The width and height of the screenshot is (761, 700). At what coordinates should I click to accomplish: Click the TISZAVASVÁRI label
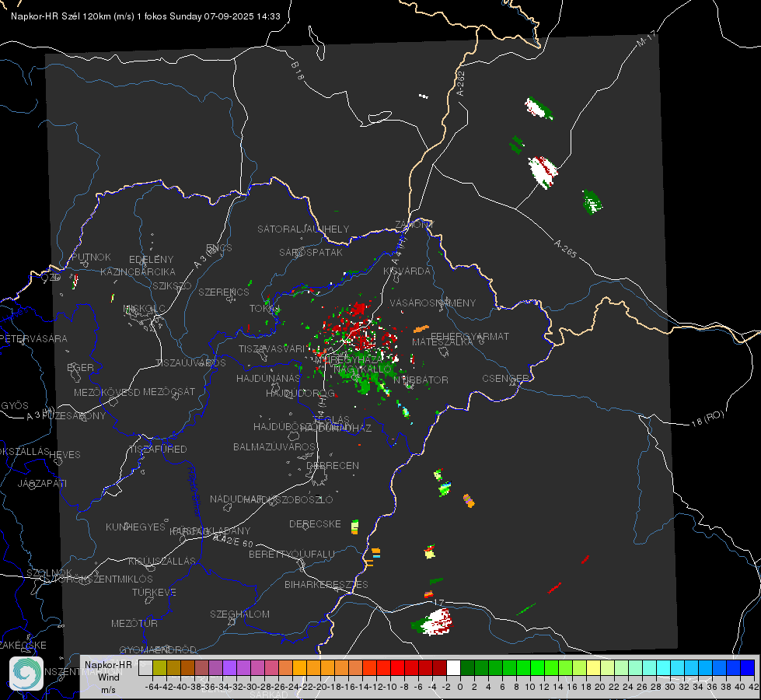271,348
